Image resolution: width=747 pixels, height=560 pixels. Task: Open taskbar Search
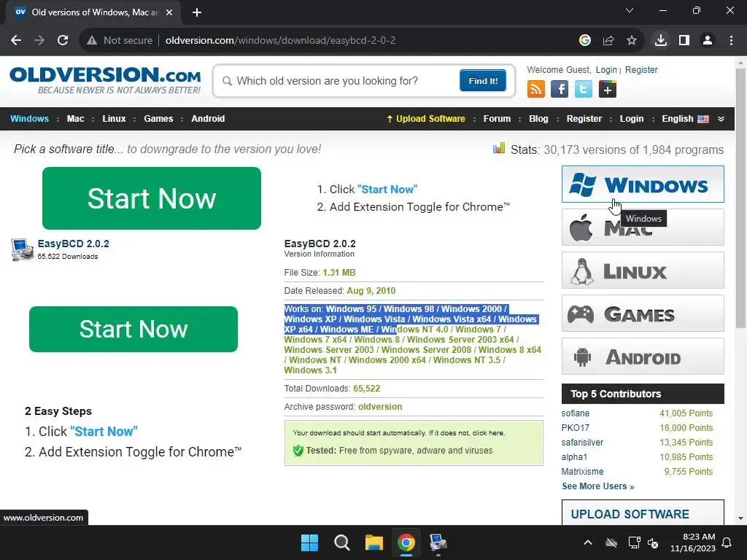coord(341,542)
